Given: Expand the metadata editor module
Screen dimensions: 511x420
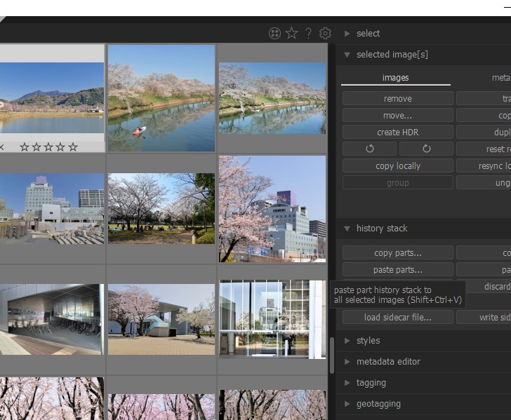Looking at the screenshot, I should coord(387,362).
